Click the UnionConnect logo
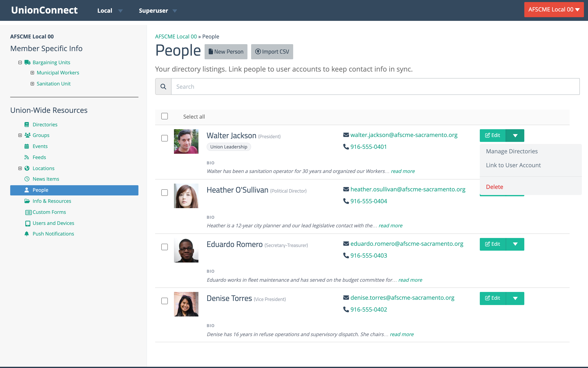The width and height of the screenshot is (588, 368). pyautogui.click(x=45, y=10)
